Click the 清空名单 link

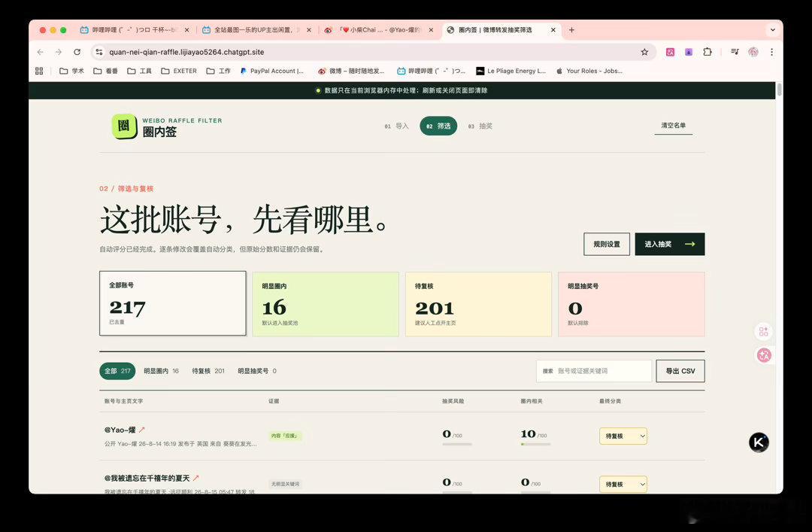tap(673, 126)
